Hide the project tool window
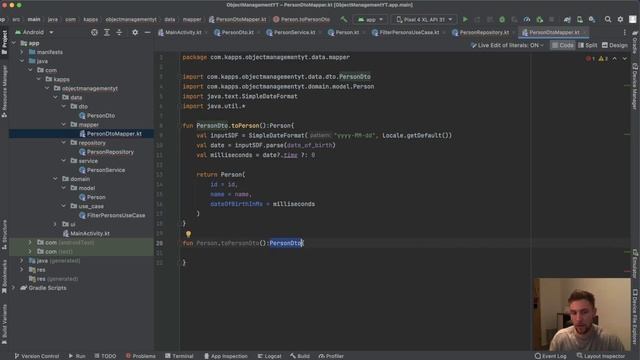 (147, 32)
